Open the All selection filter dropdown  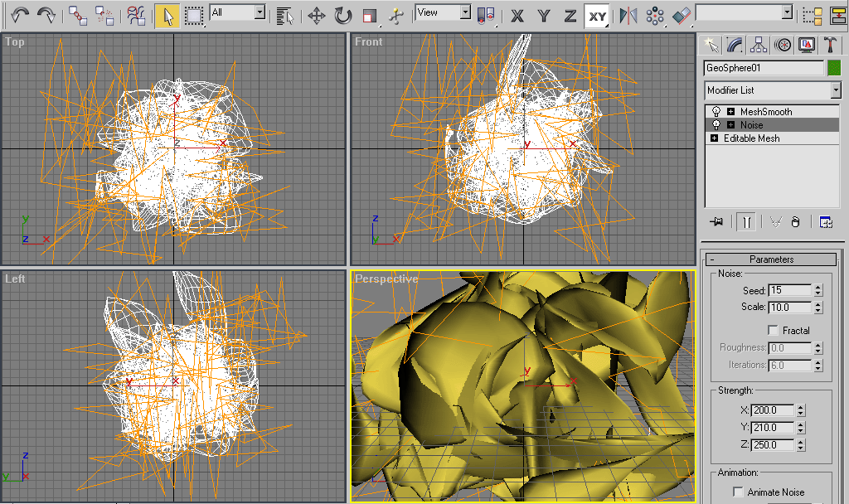(260, 12)
